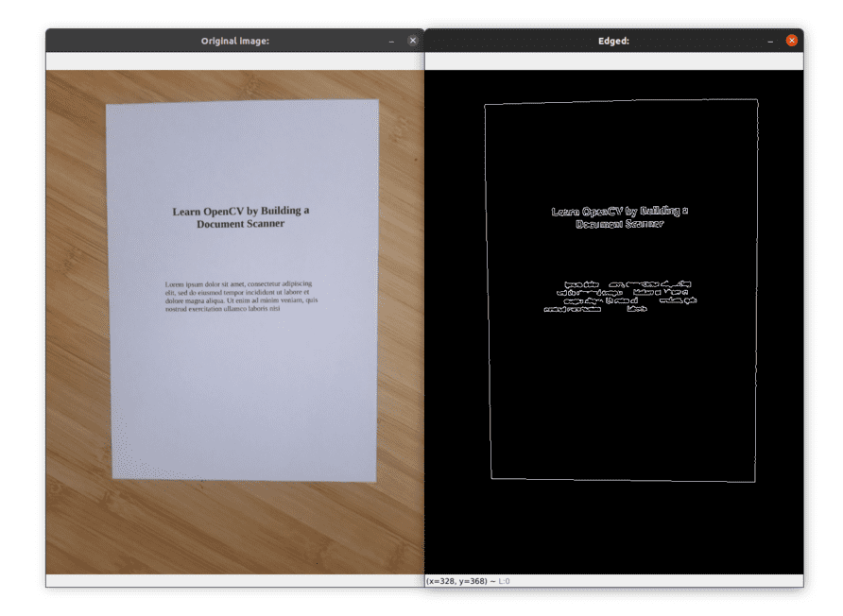Click the Lorem ipsum paragraph in the original photo
Image resolution: width=843 pixels, height=616 pixels.
tap(241, 296)
